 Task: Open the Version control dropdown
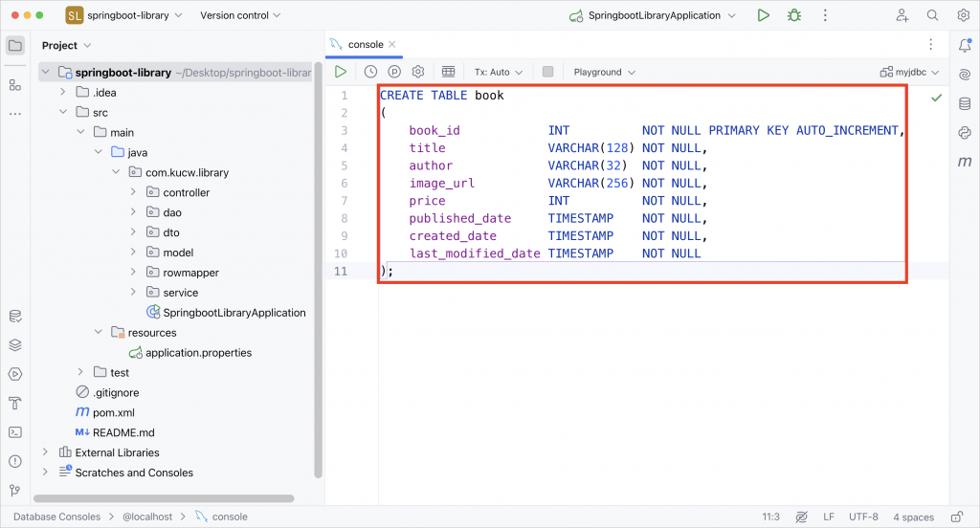point(240,15)
